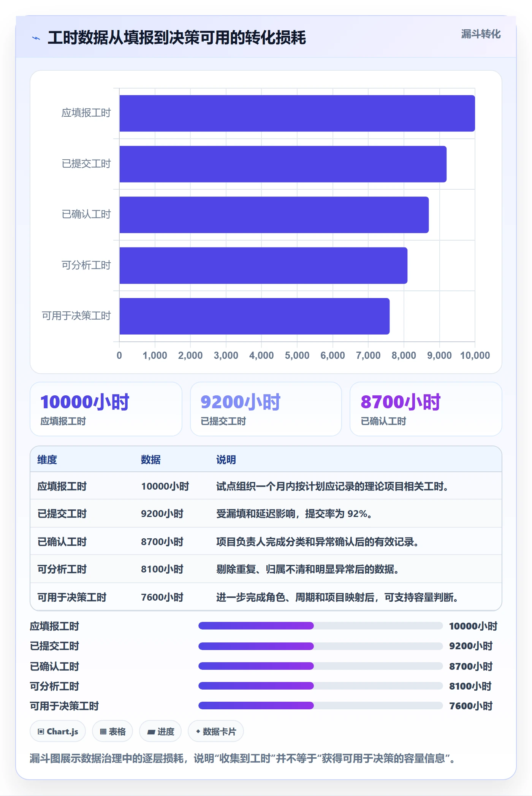The image size is (532, 796).
Task: Click the 维度 column header
Action: click(x=47, y=460)
